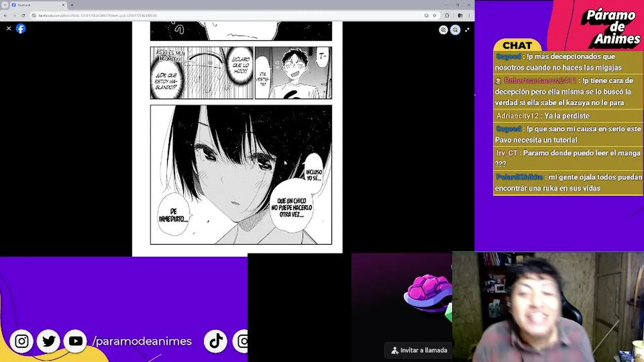The image size is (644, 362).
Task: Bookmark this page with star icon
Action: (434, 16)
